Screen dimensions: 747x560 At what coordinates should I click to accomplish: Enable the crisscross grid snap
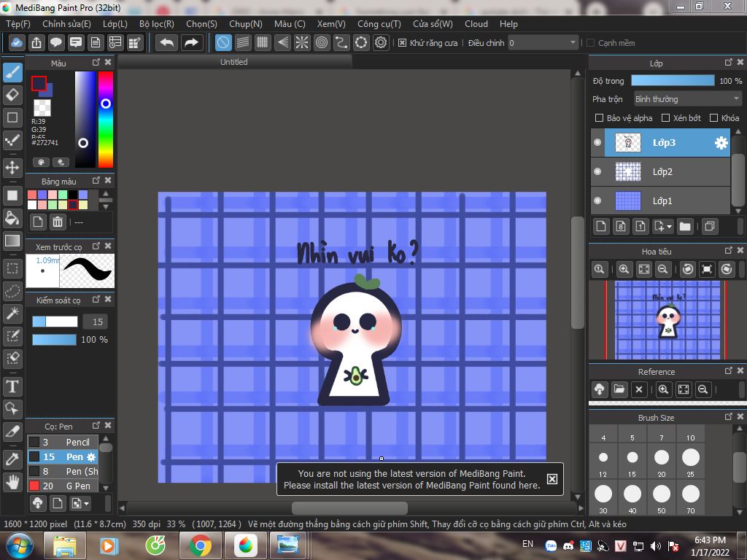pyautogui.click(x=263, y=43)
